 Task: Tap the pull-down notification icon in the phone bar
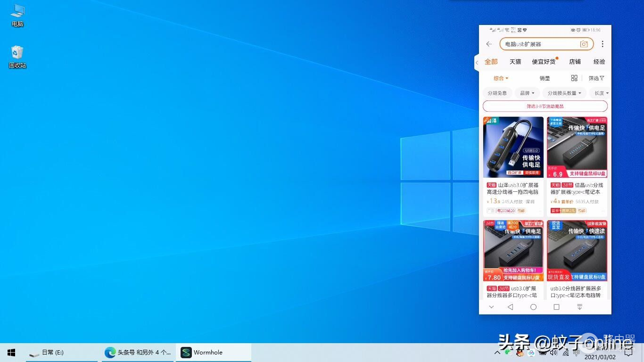579,307
